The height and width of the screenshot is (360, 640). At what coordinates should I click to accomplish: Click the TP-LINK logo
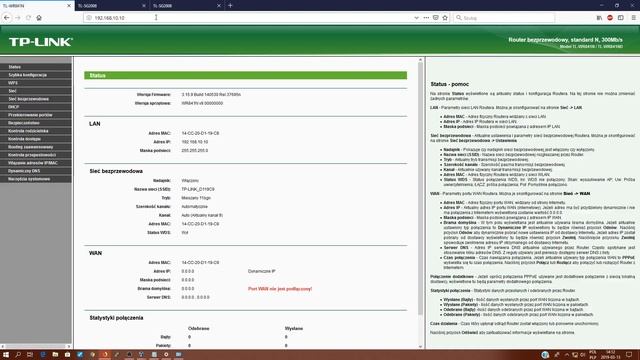click(x=41, y=42)
